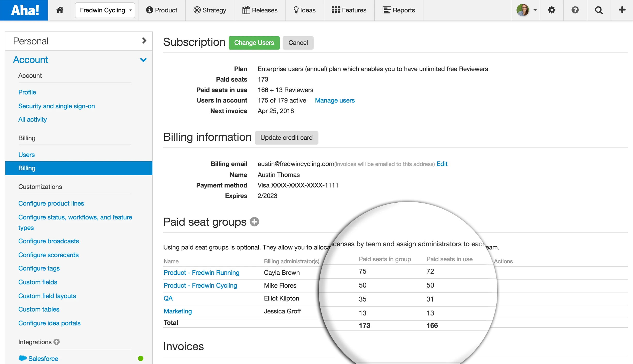Click the plus icon in top bar
The image size is (633, 364).
pyautogui.click(x=622, y=10)
